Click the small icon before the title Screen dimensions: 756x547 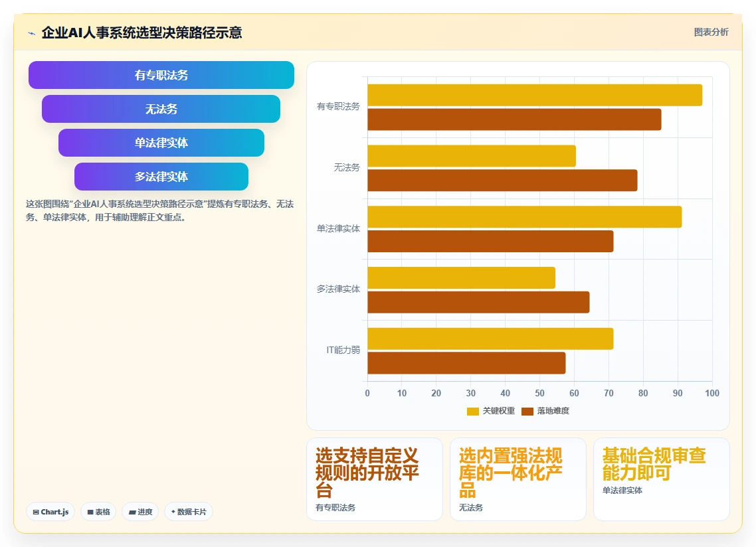pyautogui.click(x=32, y=33)
